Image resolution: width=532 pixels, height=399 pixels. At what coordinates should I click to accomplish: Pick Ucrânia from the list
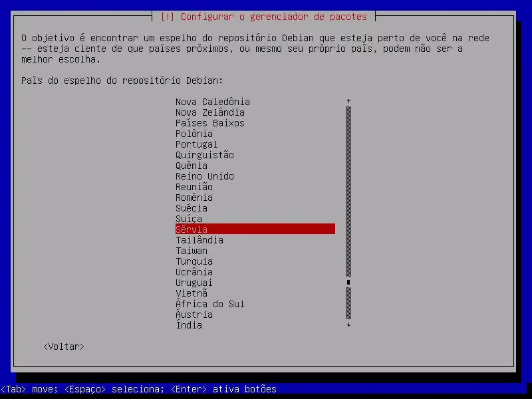(x=194, y=272)
